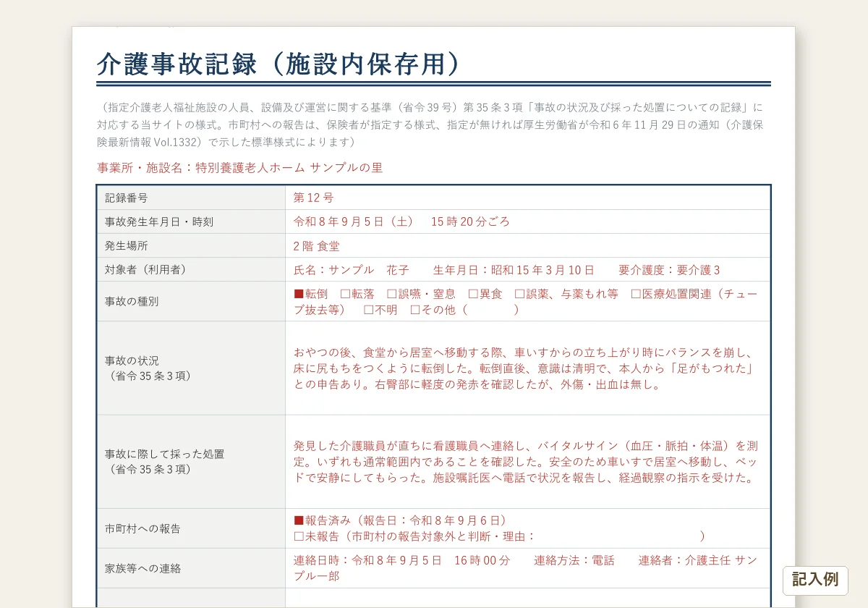Image resolution: width=868 pixels, height=608 pixels.
Task: Click 氏名：サンプル 花子
Action: [x=352, y=270]
